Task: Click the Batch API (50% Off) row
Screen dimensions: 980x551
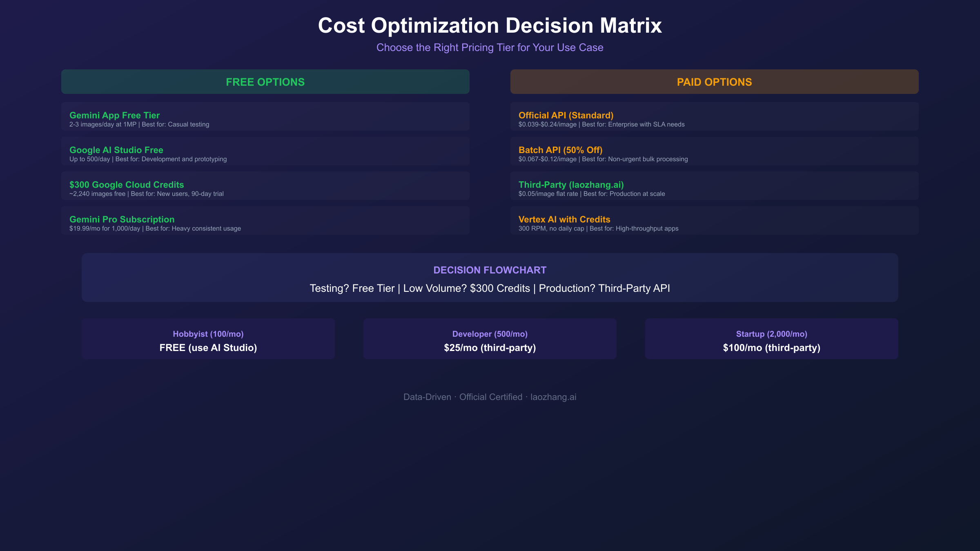Action: (x=714, y=151)
